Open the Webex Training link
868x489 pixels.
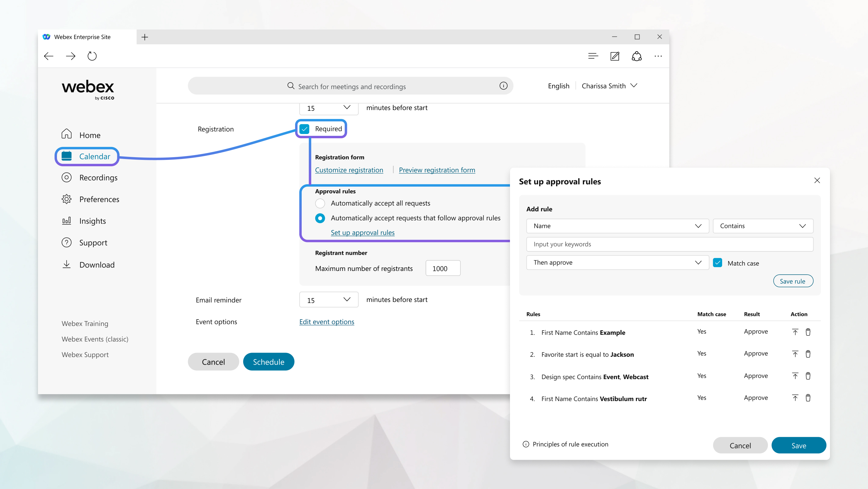click(85, 323)
